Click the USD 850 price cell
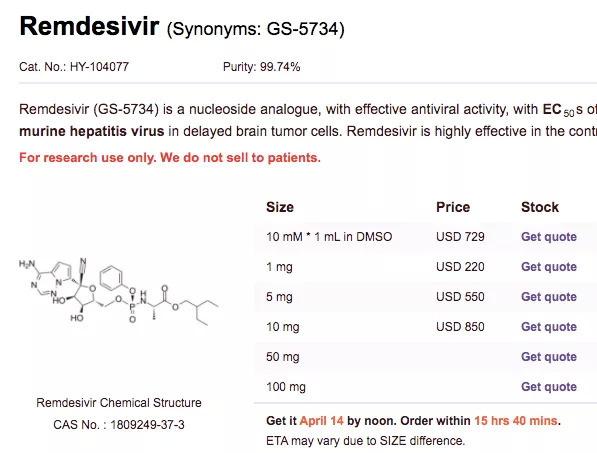Viewport: 597px width, 453px height. [460, 327]
